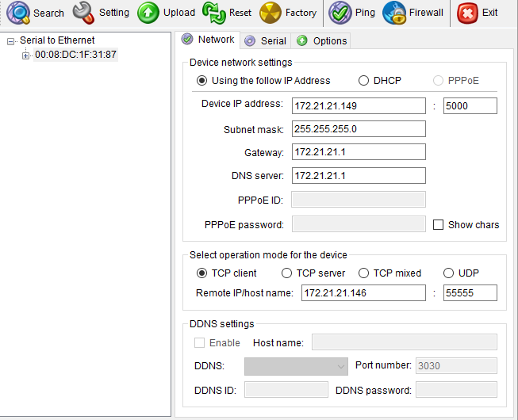This screenshot has height=420, width=518.
Task: Click the yellow Factory icon
Action: [271, 13]
